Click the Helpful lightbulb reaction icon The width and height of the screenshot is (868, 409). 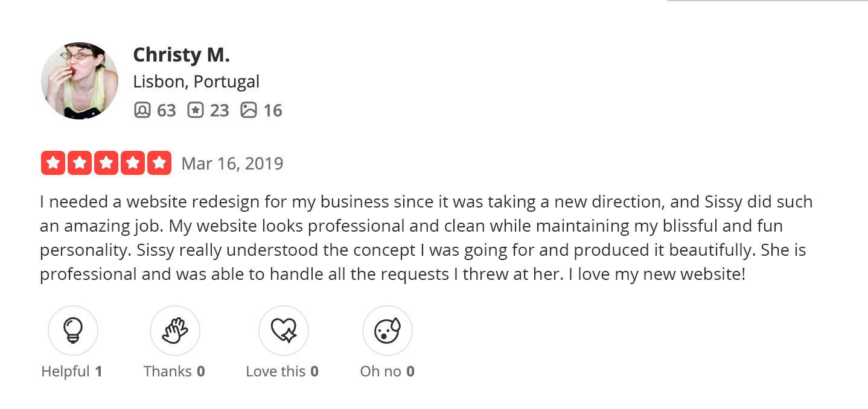[x=72, y=331]
